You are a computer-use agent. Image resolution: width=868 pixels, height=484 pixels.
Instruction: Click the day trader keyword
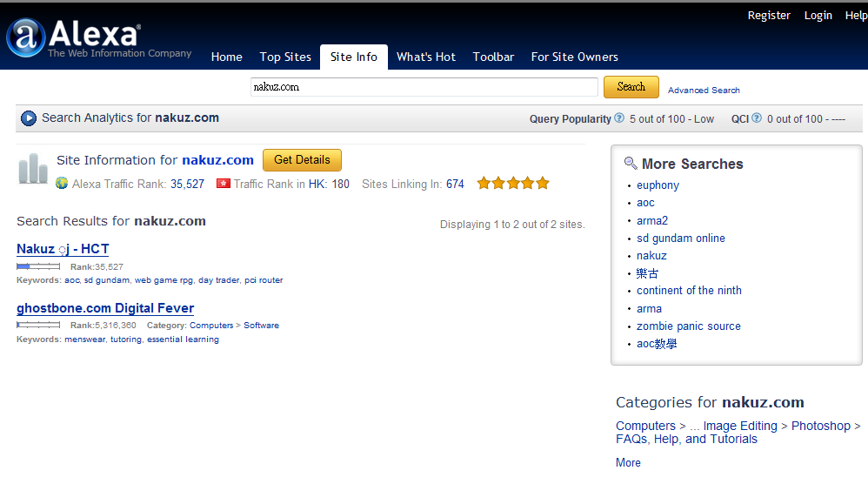tap(219, 280)
